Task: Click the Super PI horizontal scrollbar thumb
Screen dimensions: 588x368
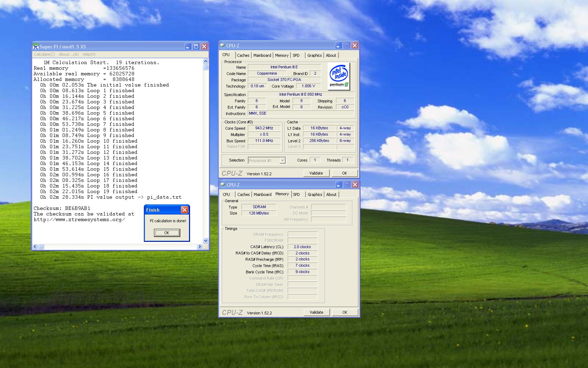Action: (x=41, y=247)
